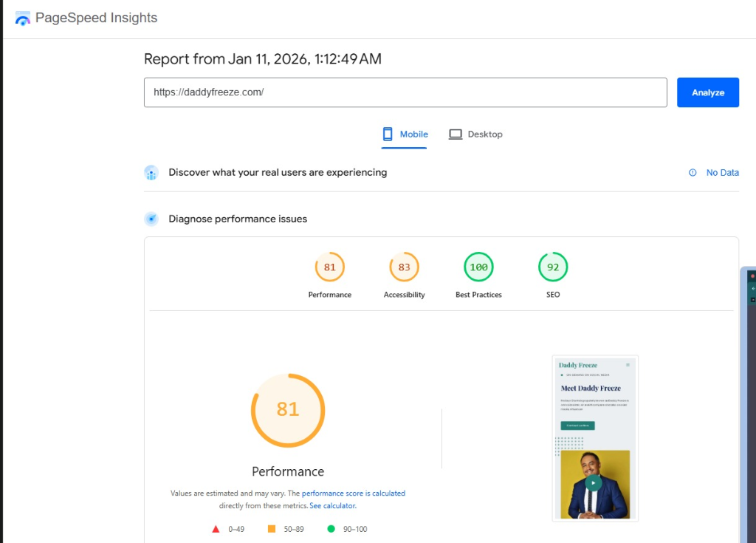Click the hamburger menu icon in the thumbnail

628,365
